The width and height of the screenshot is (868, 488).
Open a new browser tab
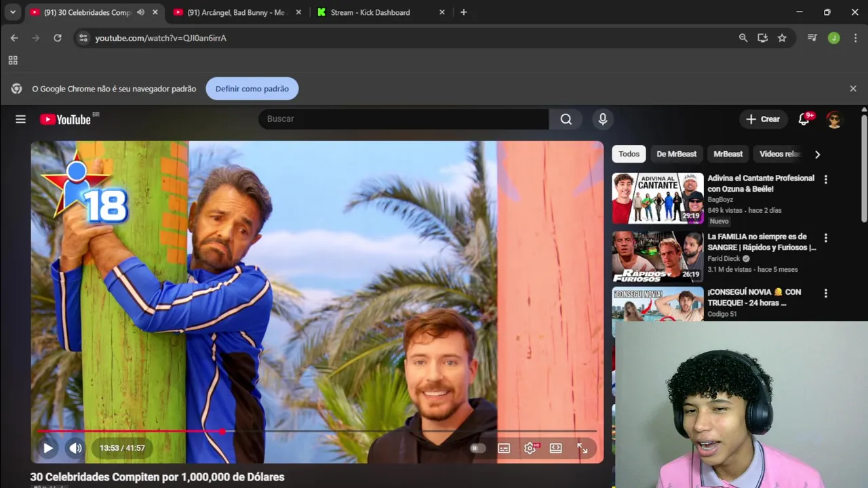(464, 12)
